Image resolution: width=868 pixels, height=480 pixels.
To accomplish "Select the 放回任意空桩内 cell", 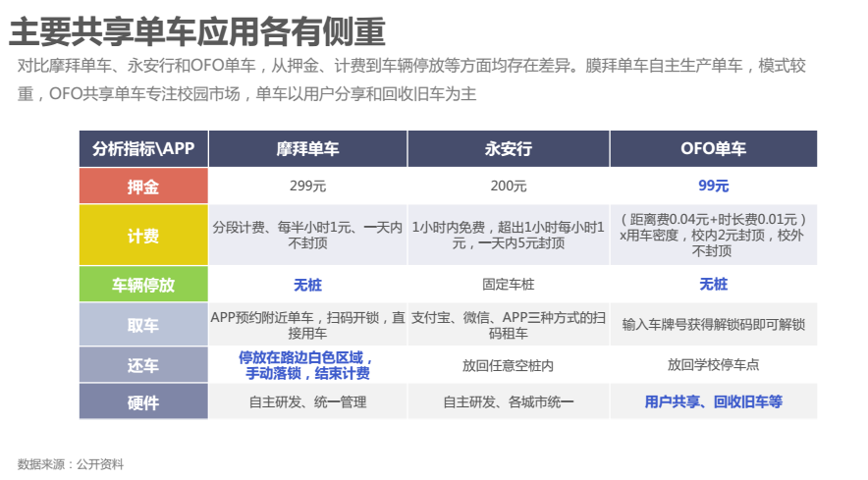I will coord(508,365).
